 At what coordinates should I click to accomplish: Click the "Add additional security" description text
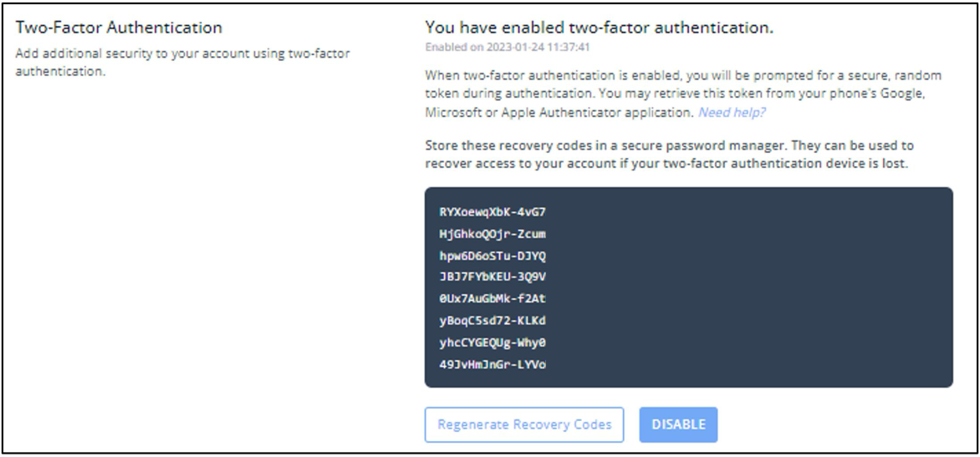coord(183,53)
